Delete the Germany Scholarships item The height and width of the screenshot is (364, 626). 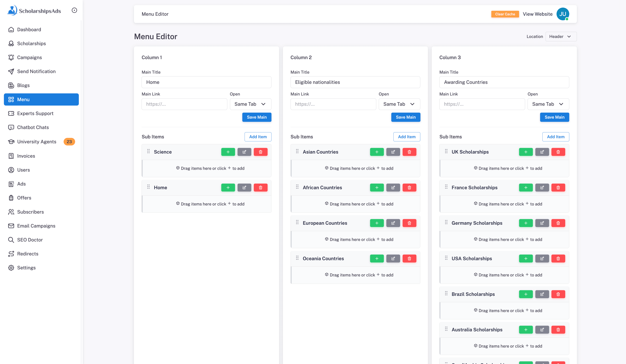pyautogui.click(x=558, y=223)
